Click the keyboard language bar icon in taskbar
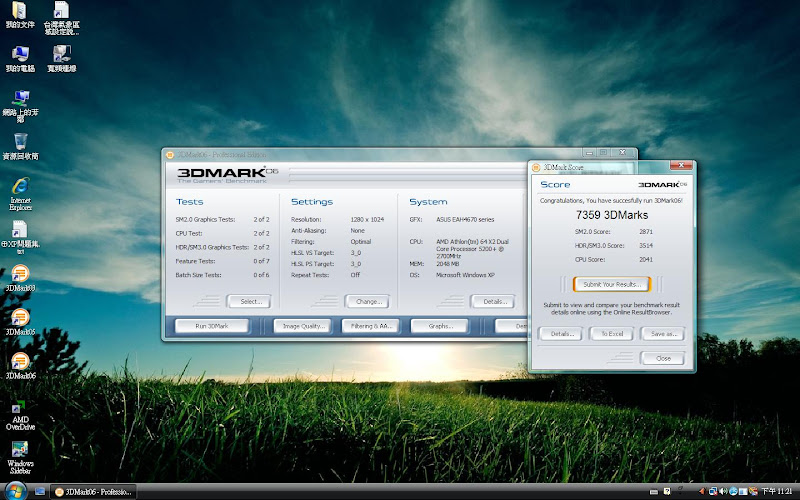800x500 pixels. click(x=654, y=492)
